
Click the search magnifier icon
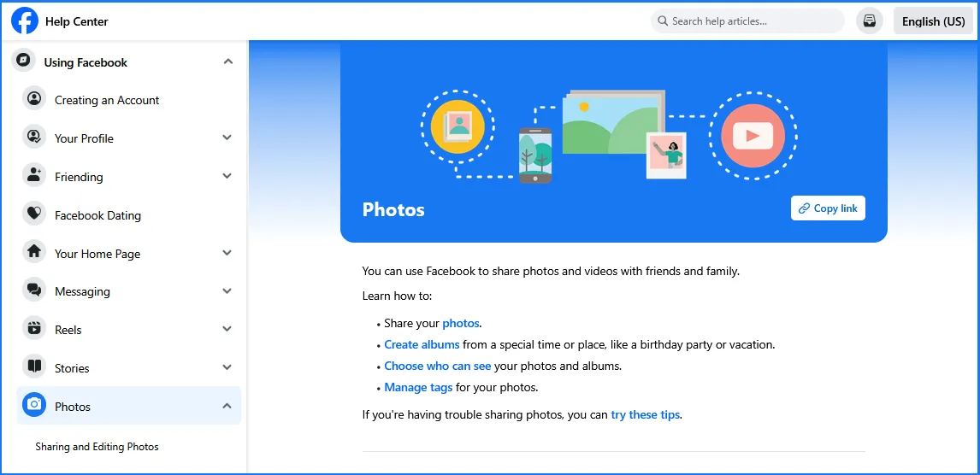coord(663,21)
